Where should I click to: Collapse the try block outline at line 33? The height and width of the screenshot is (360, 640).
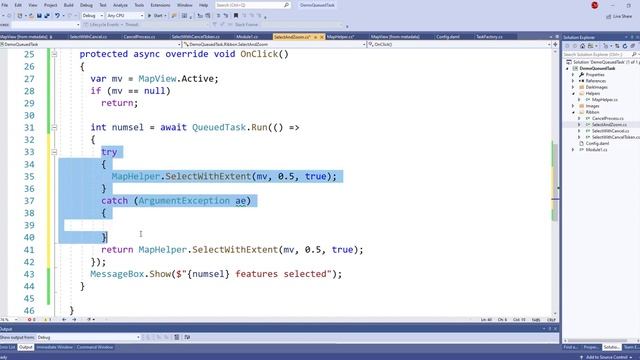click(x=54, y=152)
